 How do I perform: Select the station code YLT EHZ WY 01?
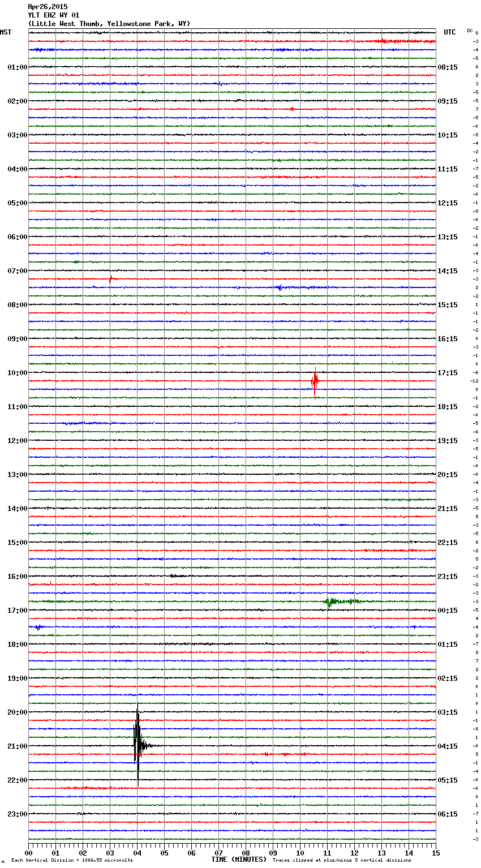(x=54, y=15)
